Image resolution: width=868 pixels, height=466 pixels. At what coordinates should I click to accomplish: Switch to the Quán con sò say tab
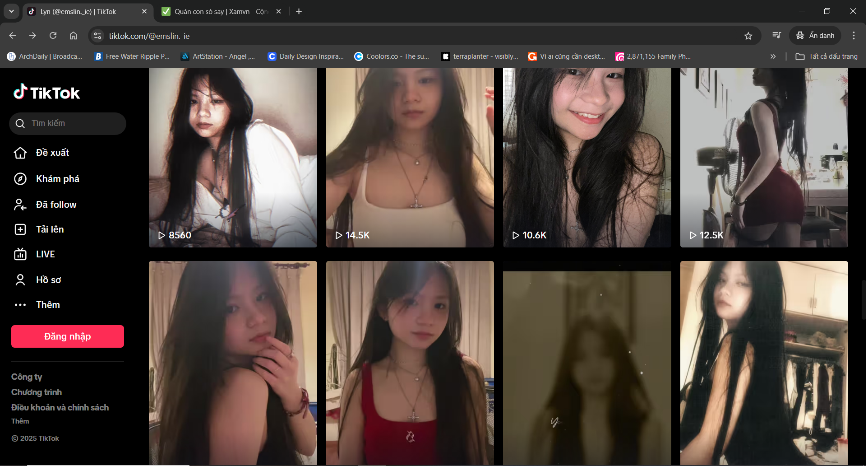[x=221, y=12]
